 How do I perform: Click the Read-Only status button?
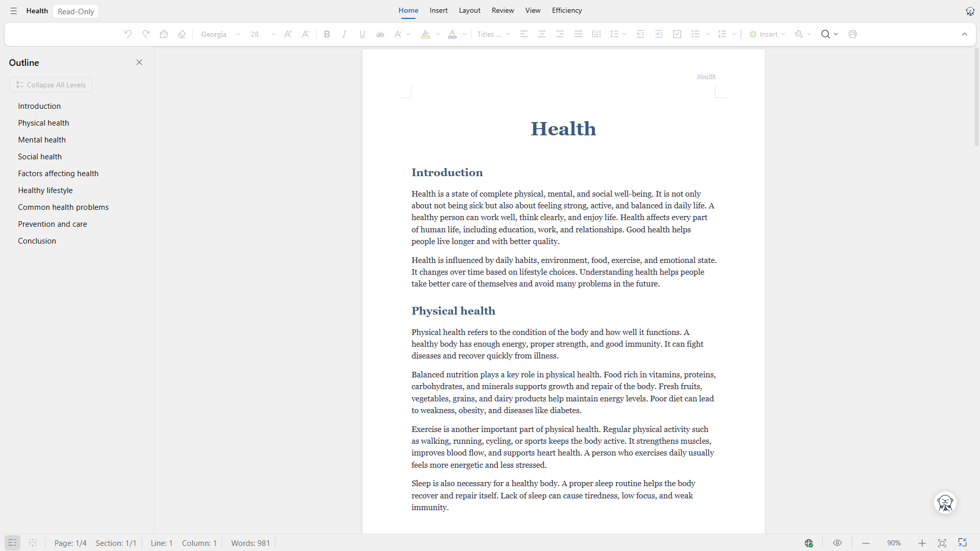(x=76, y=11)
